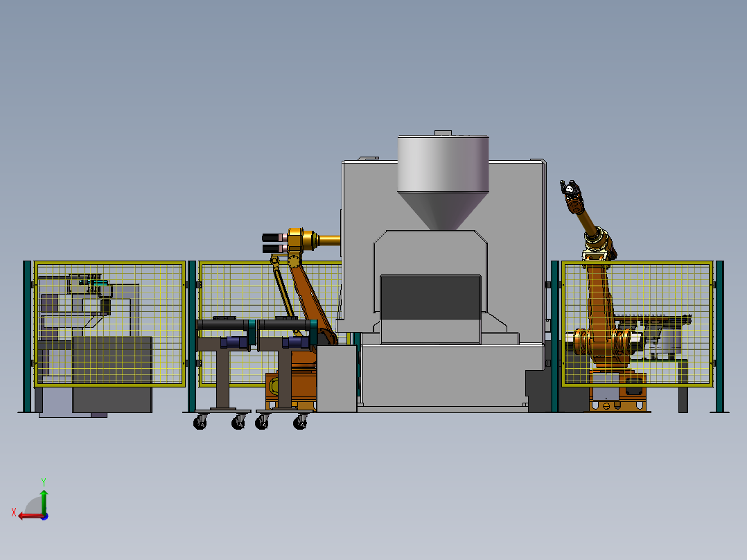Select the rightmost yellow safety fence panel

pos(638,324)
